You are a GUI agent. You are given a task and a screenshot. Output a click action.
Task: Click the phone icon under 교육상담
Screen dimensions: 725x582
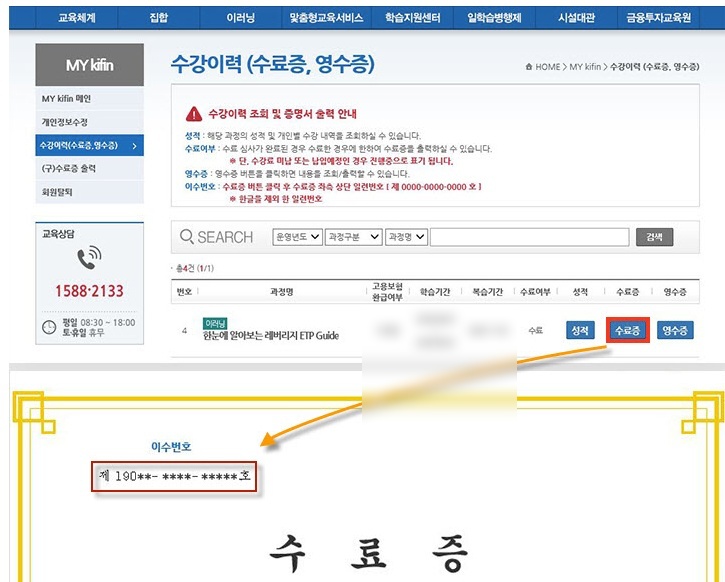click(x=89, y=260)
